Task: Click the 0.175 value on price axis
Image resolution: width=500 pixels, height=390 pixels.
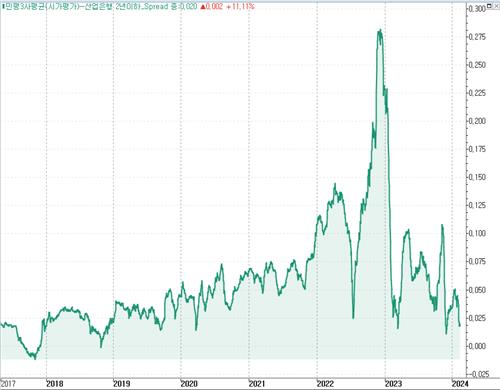Action: 477,149
